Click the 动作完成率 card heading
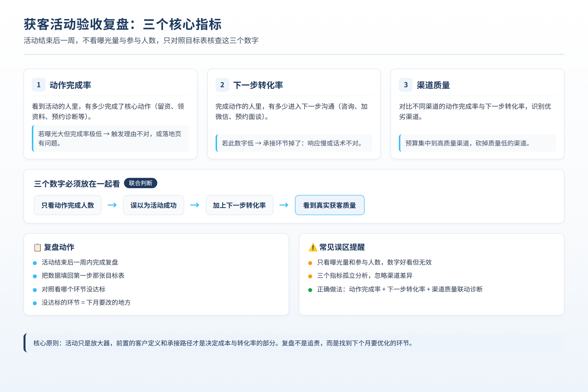Viewport: 588px width, 392px height. pyautogui.click(x=70, y=85)
